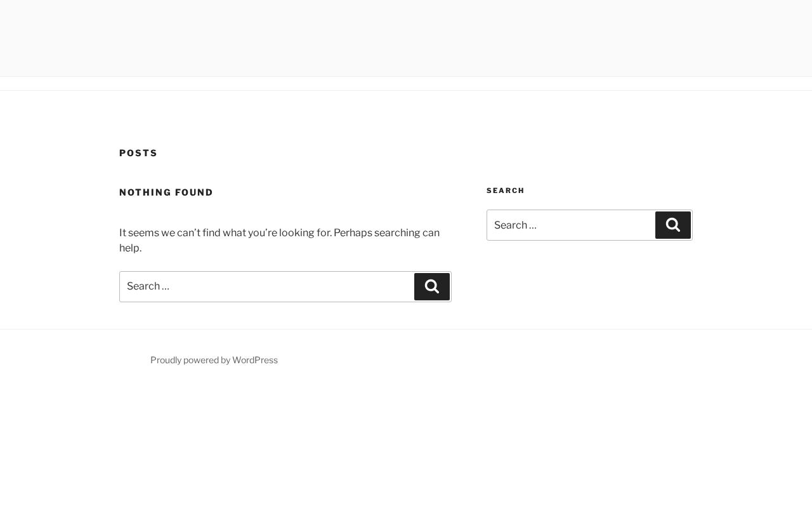This screenshot has height=508, width=812.
Task: Click the magnifier icon under Nothing Found
Action: [432, 286]
